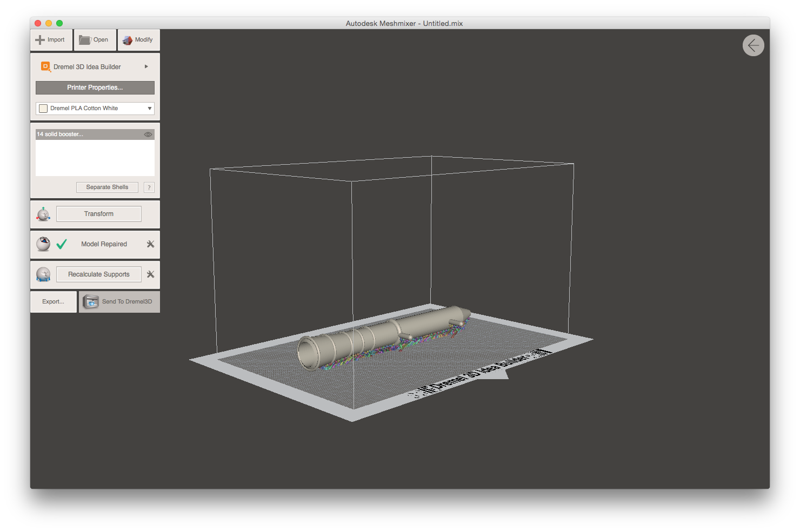800x532 pixels.
Task: Click the green repaired checkmark
Action: [62, 244]
